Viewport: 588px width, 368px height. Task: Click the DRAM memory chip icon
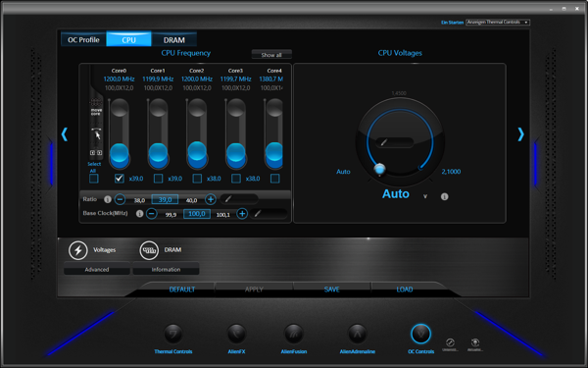click(149, 250)
